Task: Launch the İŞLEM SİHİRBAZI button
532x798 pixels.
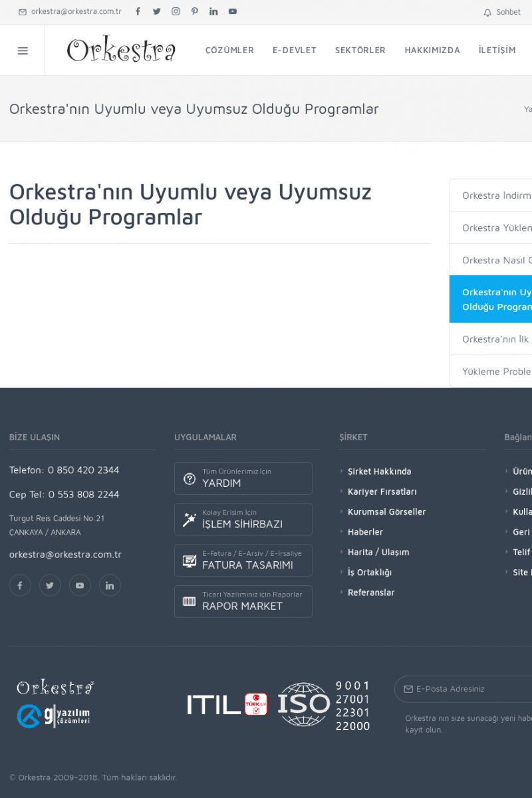Action: pyautogui.click(x=243, y=519)
